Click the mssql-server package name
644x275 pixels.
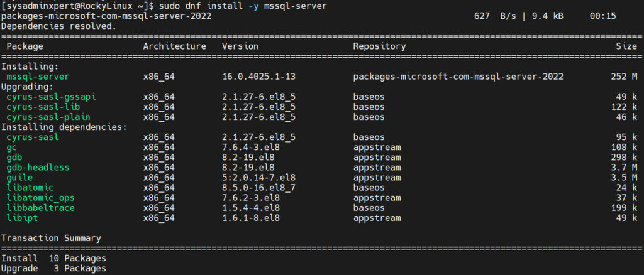[38, 77]
